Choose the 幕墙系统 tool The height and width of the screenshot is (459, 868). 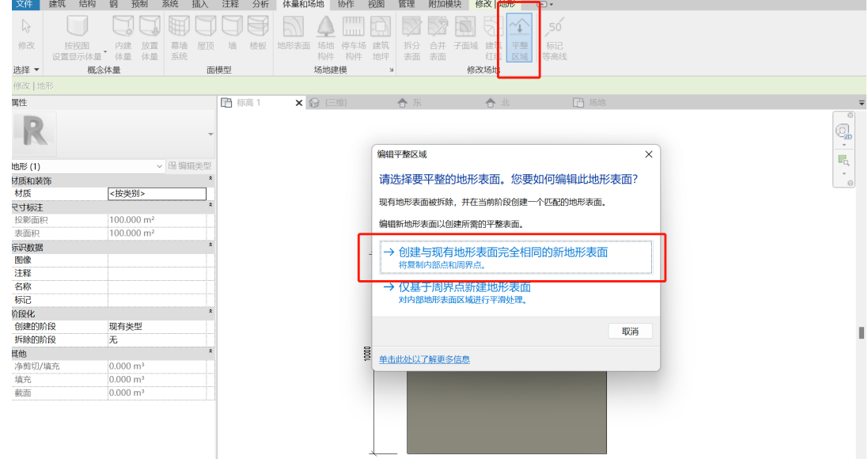pos(179,38)
